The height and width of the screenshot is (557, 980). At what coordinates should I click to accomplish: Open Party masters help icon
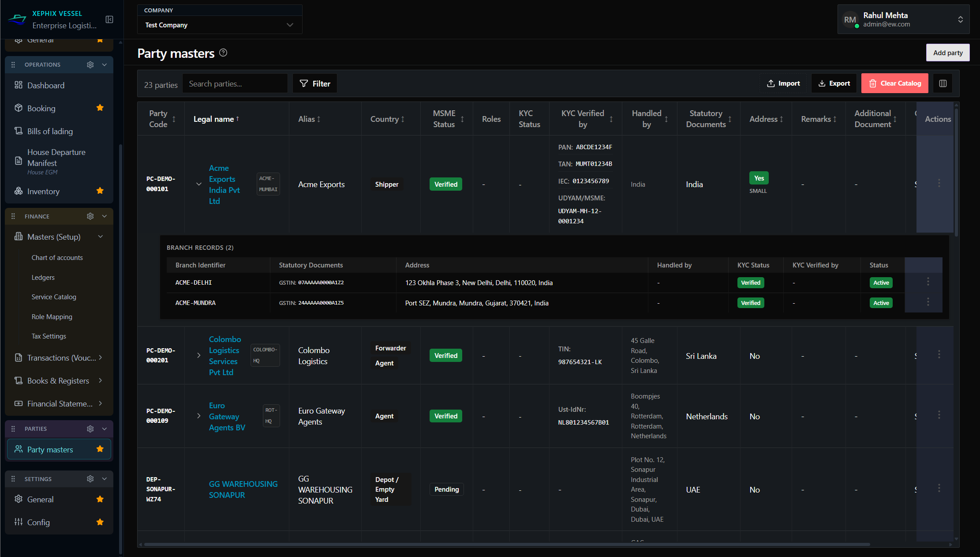pyautogui.click(x=223, y=53)
